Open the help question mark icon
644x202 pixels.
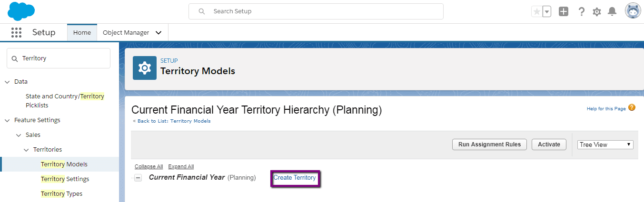[581, 12]
